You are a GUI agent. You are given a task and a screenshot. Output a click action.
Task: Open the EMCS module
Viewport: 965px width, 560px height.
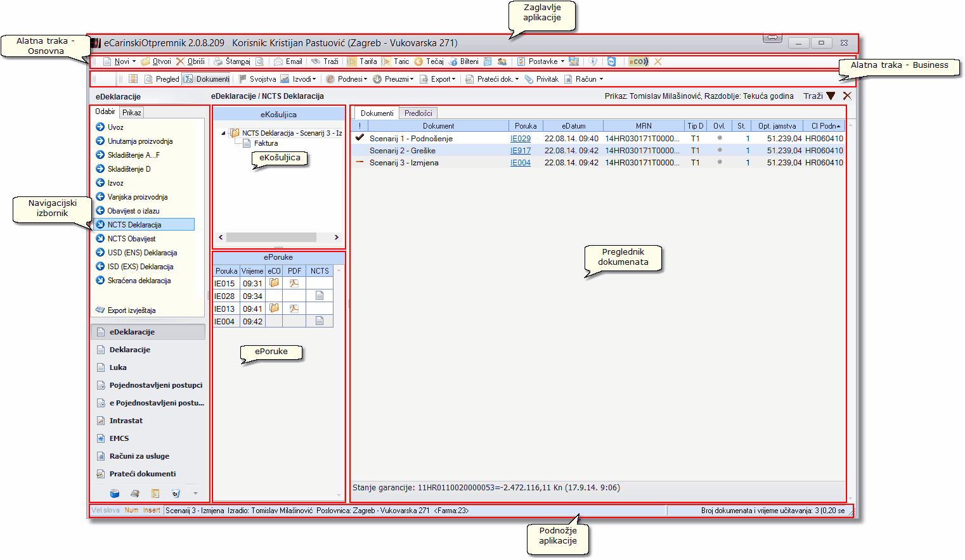(148, 438)
